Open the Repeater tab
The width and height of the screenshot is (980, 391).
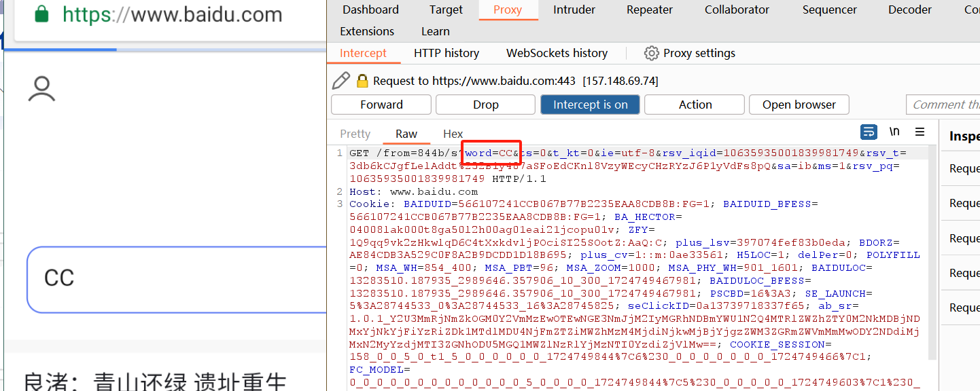650,10
